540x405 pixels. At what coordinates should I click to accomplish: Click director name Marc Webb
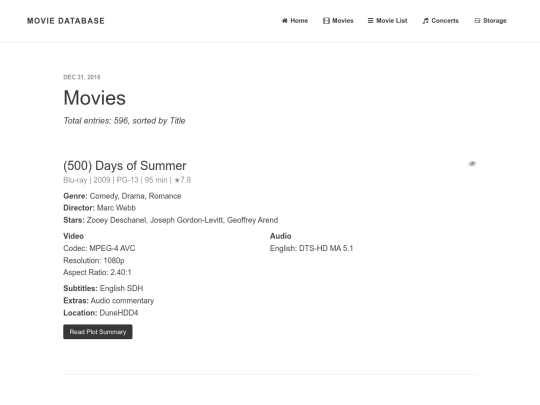(116, 208)
